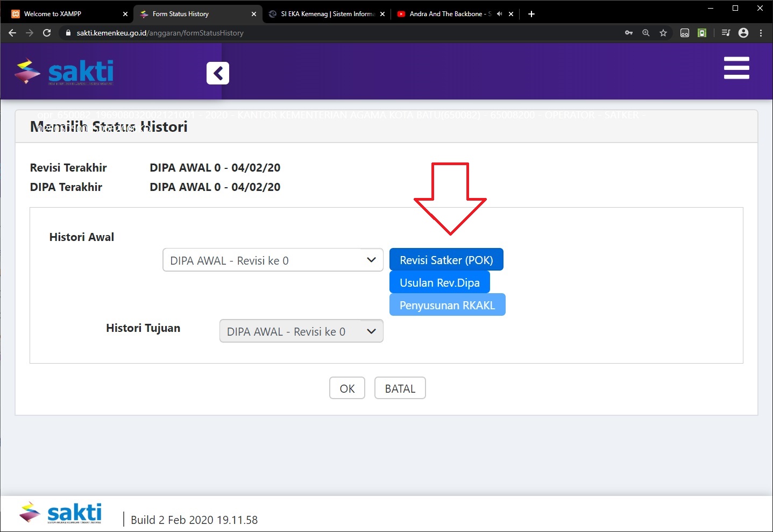Screen dimensions: 773x532
Task: Toggle the bookmark star for this page
Action: 663,33
